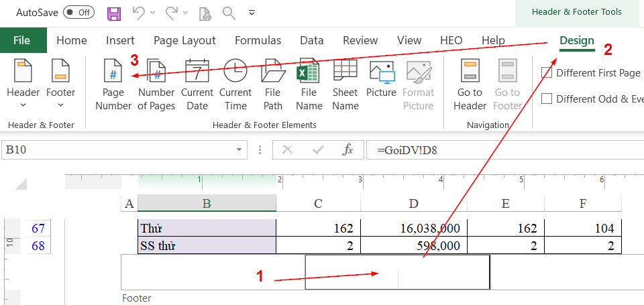This screenshot has height=305, width=644.
Task: Enable Different First Page checkbox
Action: coord(547,72)
